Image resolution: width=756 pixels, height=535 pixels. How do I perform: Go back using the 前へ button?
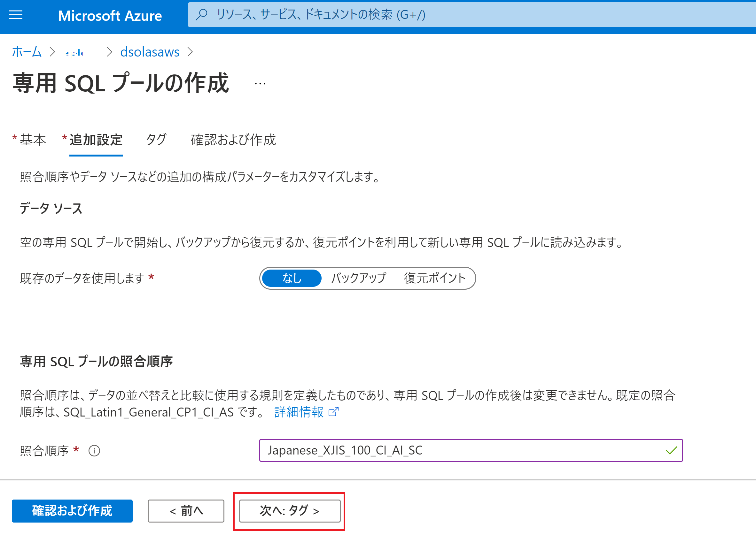tap(186, 511)
